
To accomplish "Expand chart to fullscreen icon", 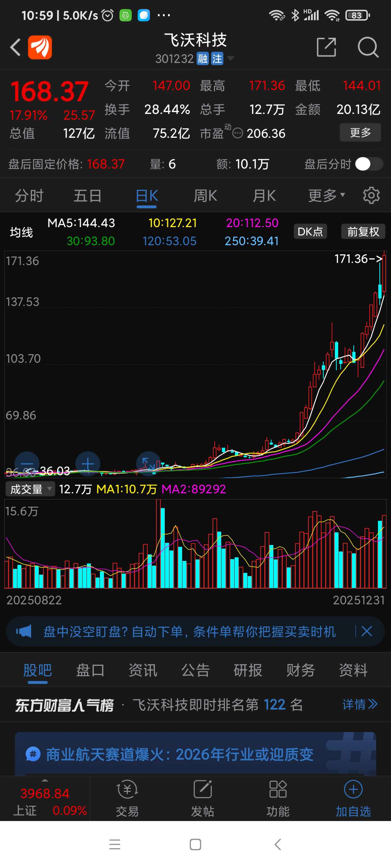I will coord(148,464).
